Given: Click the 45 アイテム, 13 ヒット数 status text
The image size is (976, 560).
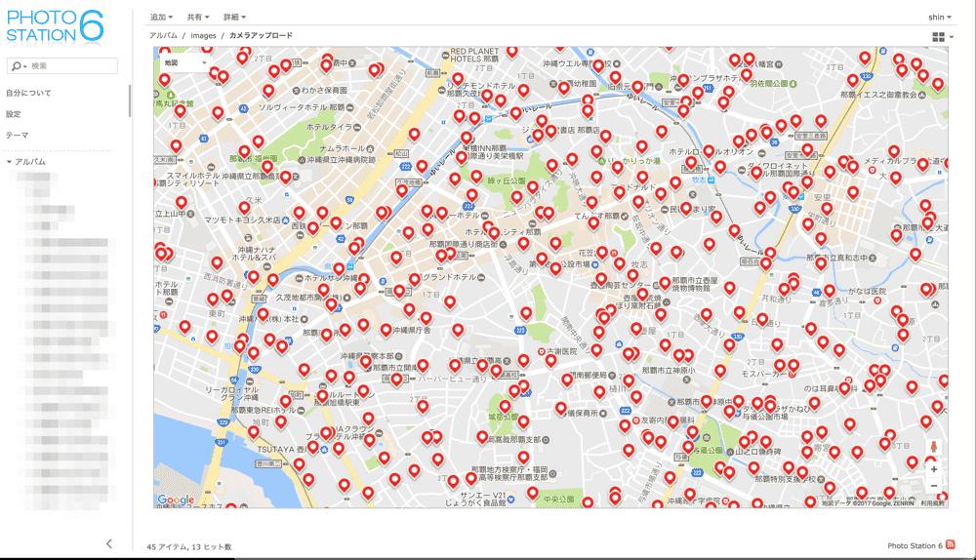Looking at the screenshot, I should [189, 547].
